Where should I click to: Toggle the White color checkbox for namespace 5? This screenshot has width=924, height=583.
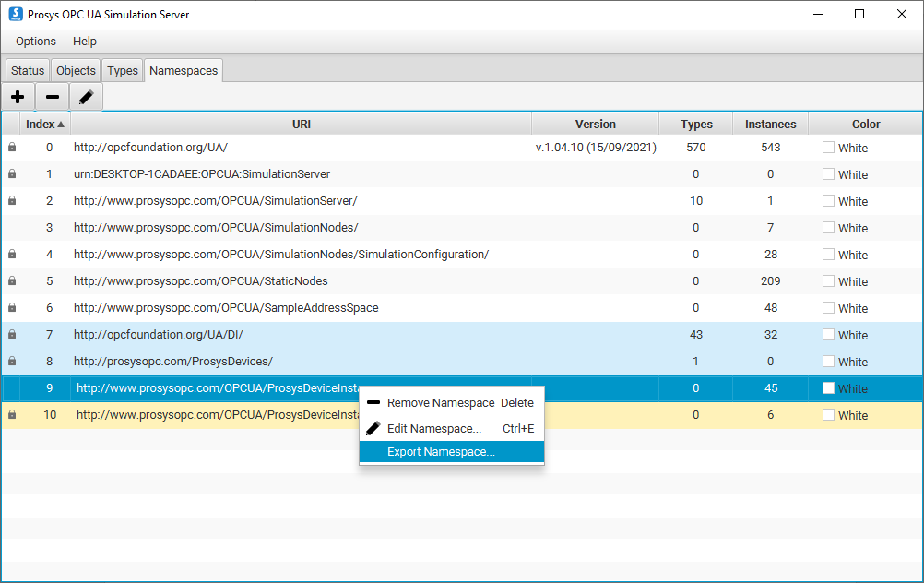pos(828,281)
